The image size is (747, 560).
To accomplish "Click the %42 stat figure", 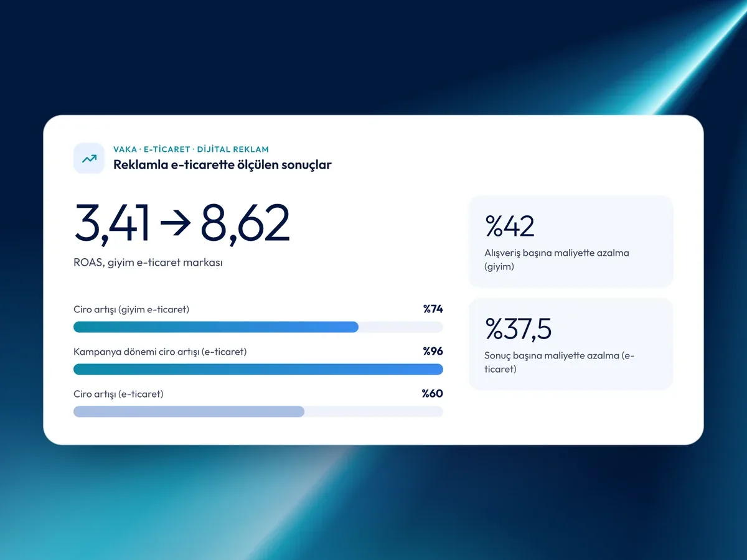I will pyautogui.click(x=510, y=226).
